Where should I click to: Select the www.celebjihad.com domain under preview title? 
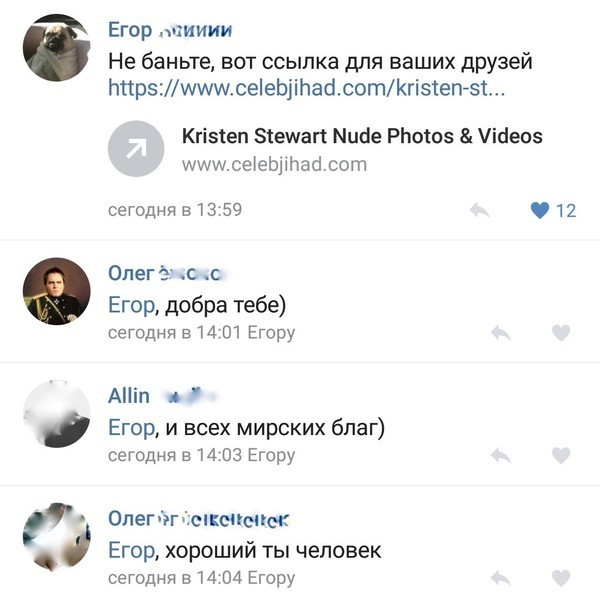pyautogui.click(x=274, y=165)
